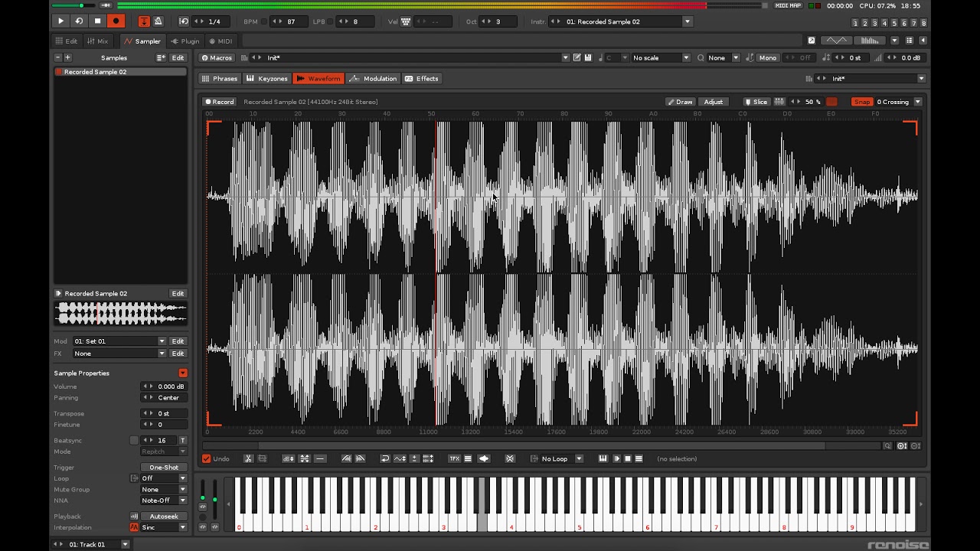Click the Adjust button
The height and width of the screenshot is (551, 980).
(x=714, y=102)
